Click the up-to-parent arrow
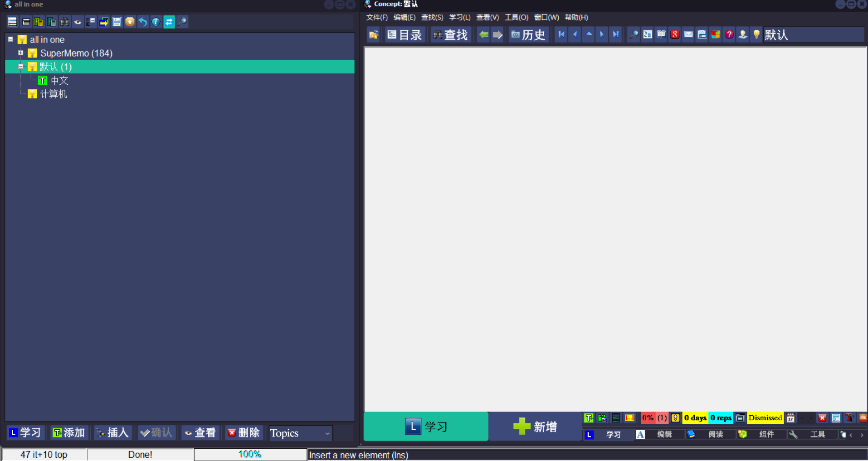 [x=589, y=34]
